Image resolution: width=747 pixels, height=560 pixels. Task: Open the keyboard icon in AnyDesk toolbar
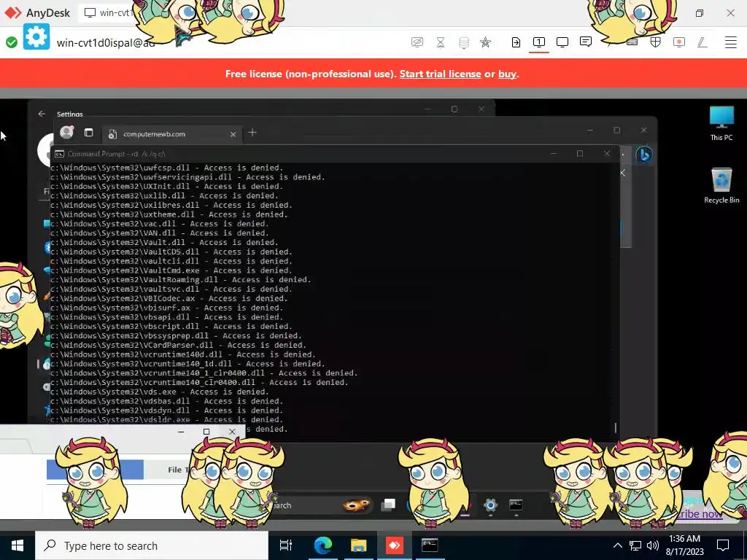tap(632, 42)
